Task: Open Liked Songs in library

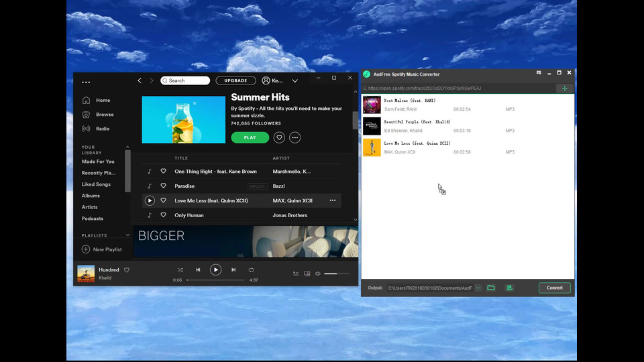Action: point(96,184)
